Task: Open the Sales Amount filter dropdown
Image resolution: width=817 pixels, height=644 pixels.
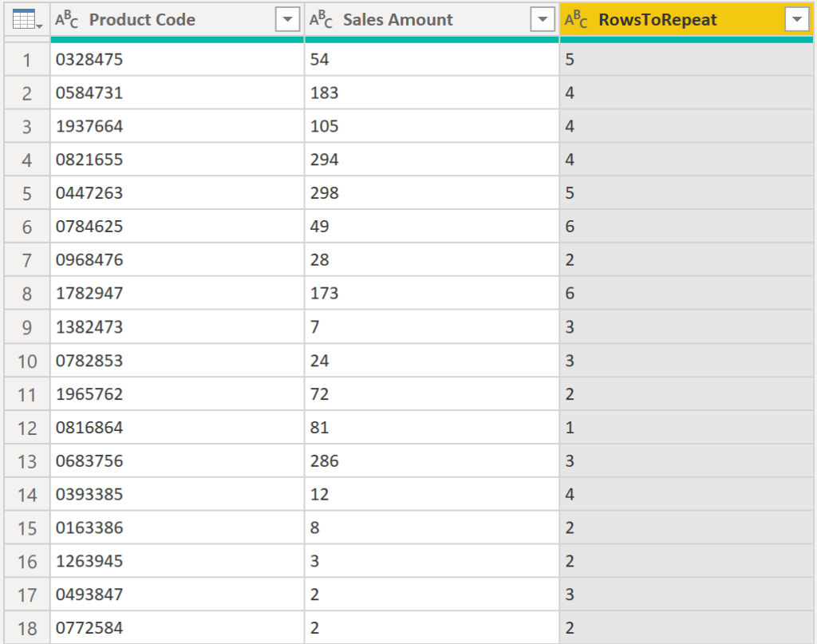Action: [x=542, y=19]
